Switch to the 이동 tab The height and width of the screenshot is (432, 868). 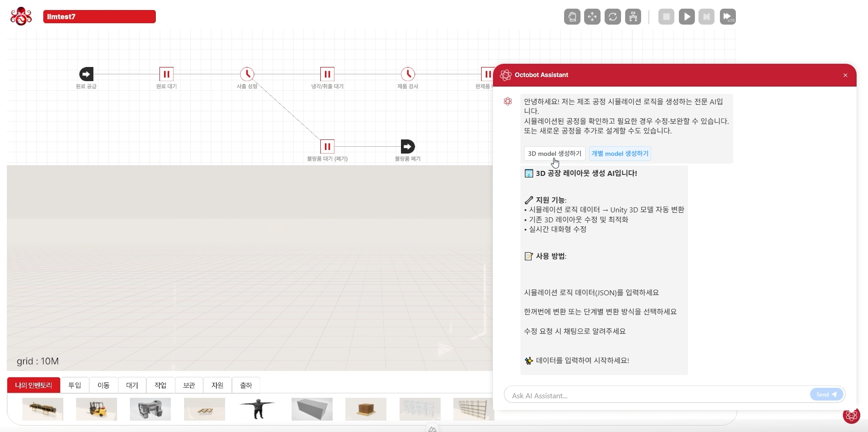[103, 385]
